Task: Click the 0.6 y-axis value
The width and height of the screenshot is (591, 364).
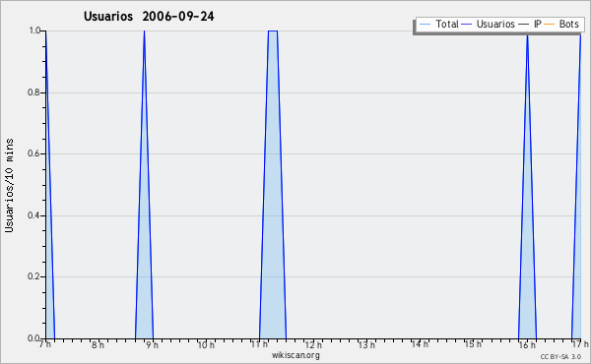Action: [x=33, y=153]
